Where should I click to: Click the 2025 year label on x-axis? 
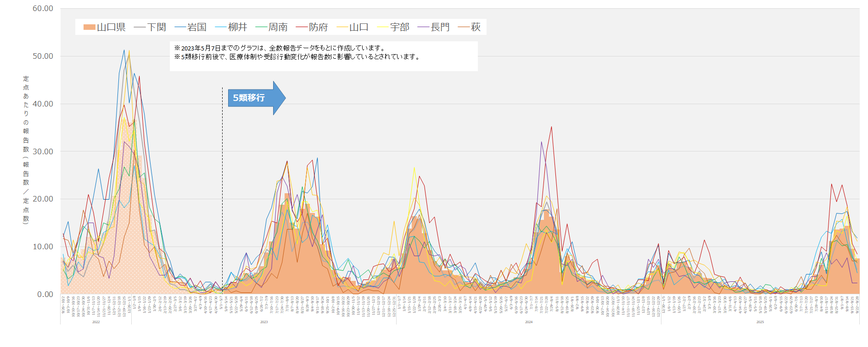tap(760, 322)
